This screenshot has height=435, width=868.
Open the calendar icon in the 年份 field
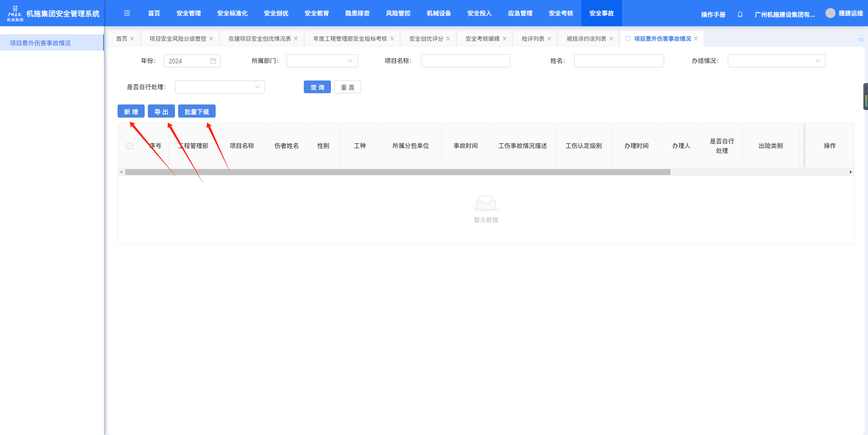coord(213,61)
